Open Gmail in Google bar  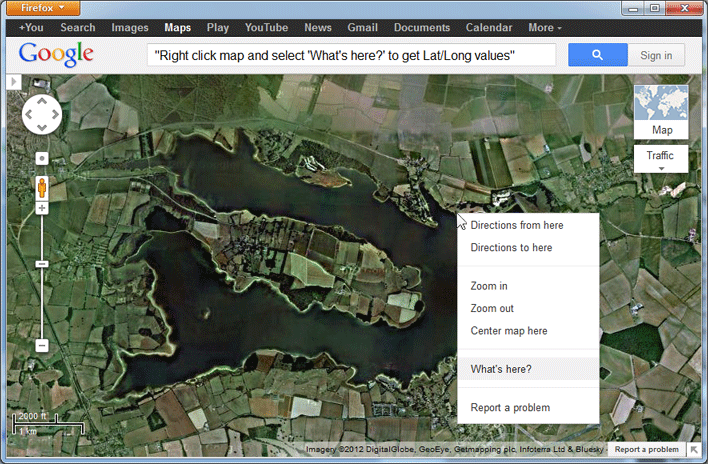click(x=363, y=28)
